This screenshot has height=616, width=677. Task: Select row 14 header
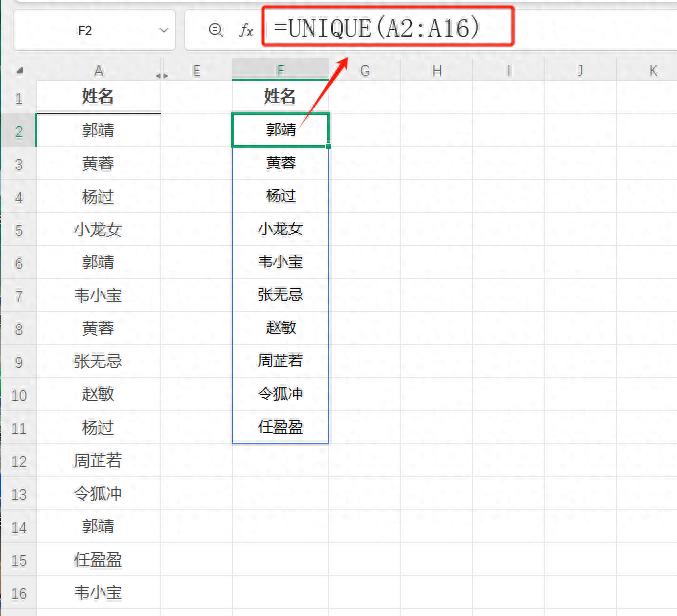pyautogui.click(x=19, y=527)
